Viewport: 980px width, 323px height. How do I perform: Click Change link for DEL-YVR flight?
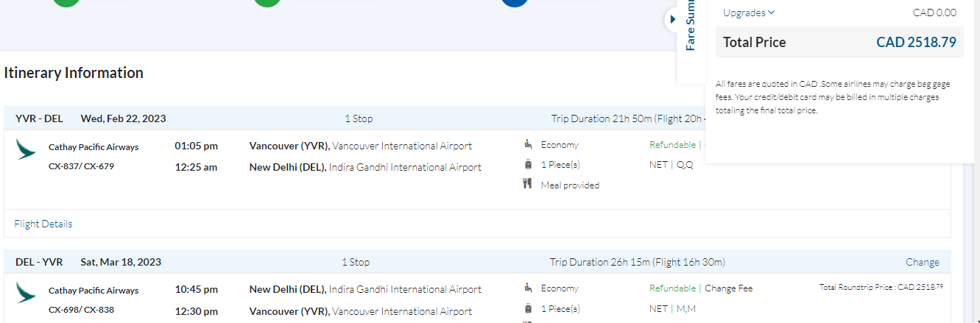coord(922,262)
